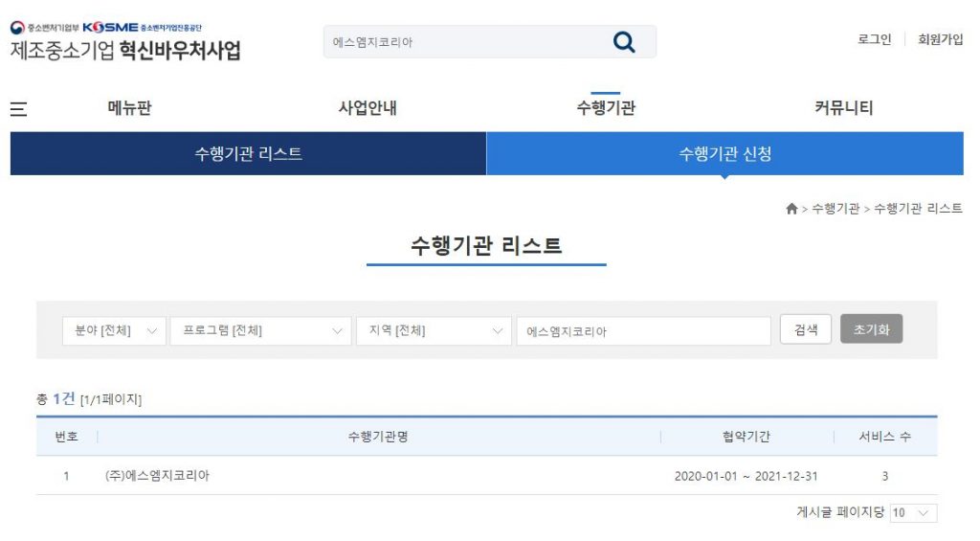
Task: Expand the 분야 [전체] dropdown
Action: 114,331
